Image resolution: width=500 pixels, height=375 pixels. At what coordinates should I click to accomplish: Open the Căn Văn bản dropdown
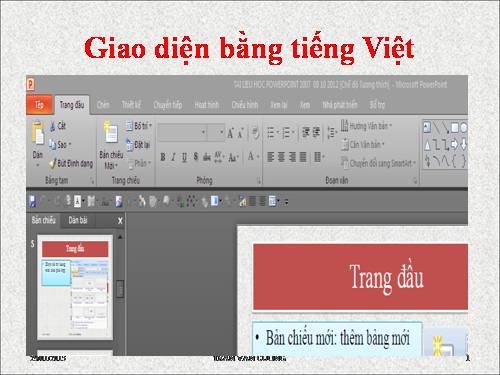point(362,144)
